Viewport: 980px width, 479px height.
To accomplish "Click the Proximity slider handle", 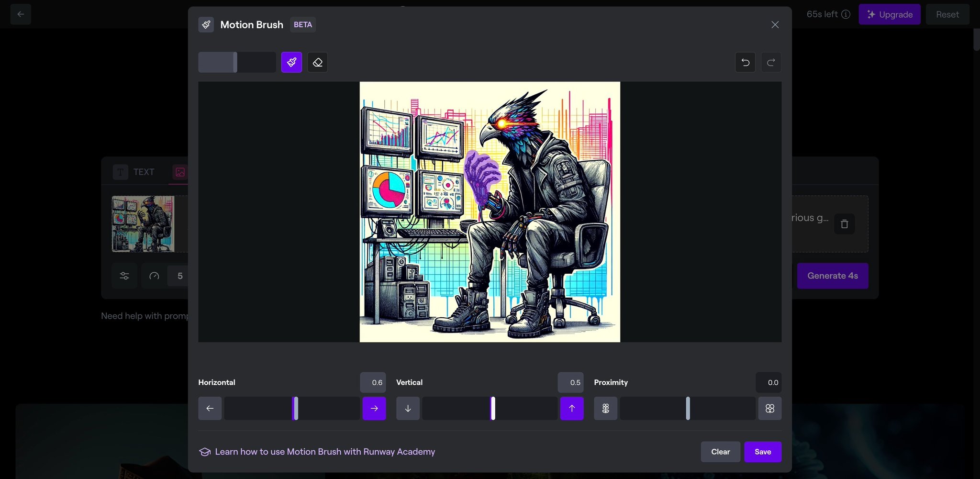I will [688, 408].
